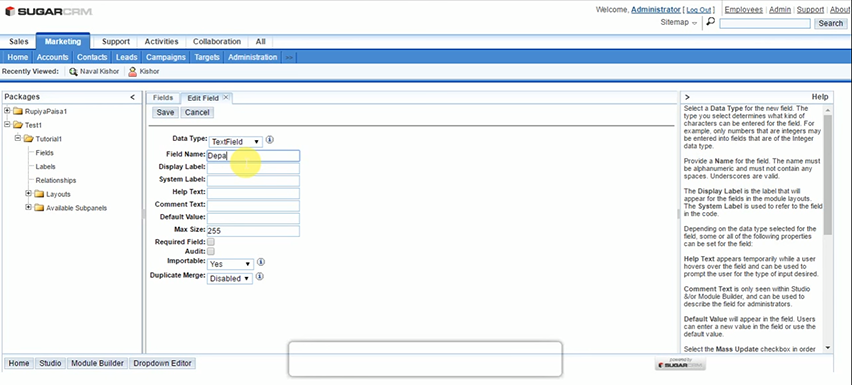The width and height of the screenshot is (852, 385).
Task: Click the Dropdown Editor footer button
Action: point(162,363)
